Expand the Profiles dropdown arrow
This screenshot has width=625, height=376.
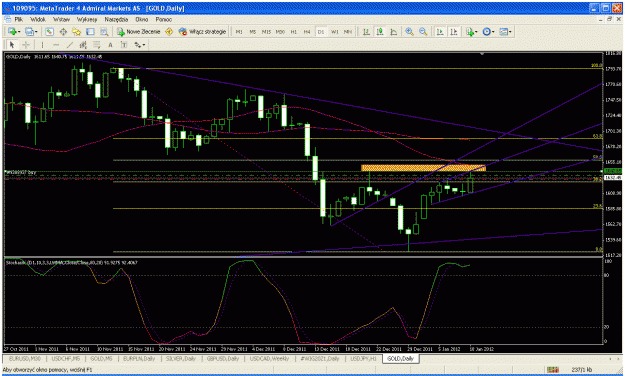tap(36, 31)
